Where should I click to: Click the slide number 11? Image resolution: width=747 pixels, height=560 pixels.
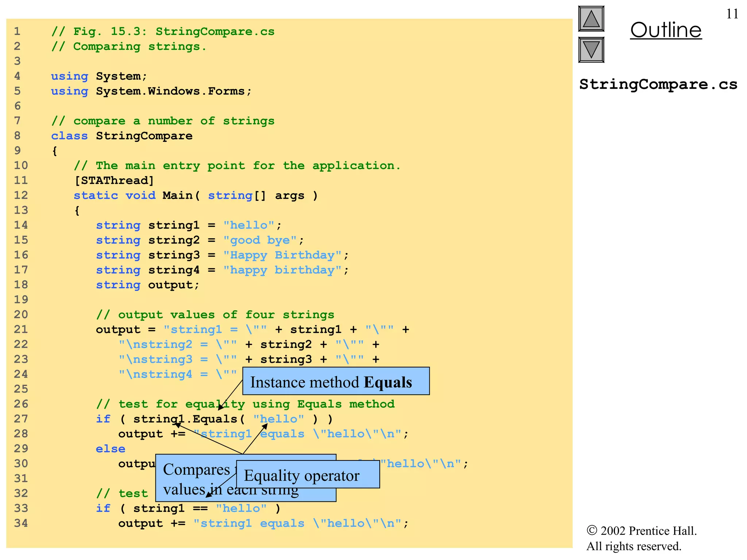pos(732,14)
